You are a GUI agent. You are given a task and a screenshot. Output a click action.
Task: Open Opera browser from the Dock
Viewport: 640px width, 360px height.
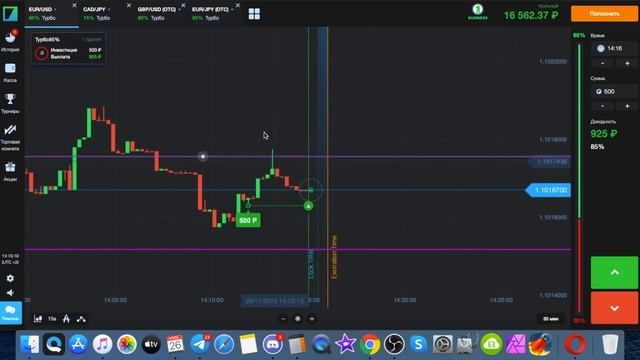[x=575, y=344]
